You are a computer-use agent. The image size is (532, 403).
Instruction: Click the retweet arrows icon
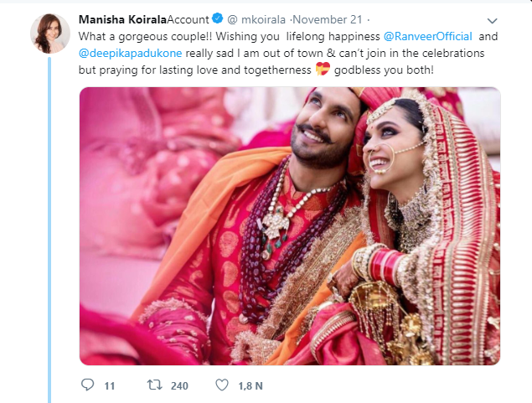click(153, 385)
